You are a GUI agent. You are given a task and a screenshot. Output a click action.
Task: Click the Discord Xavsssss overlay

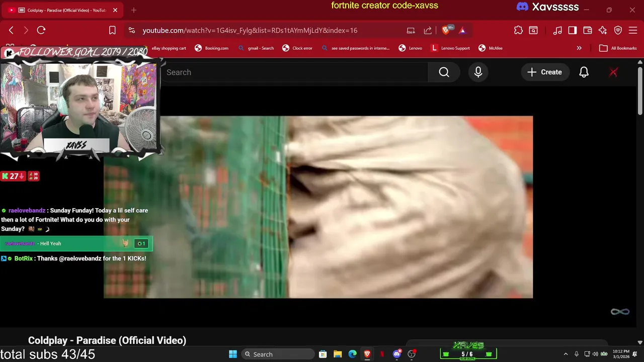click(x=547, y=7)
